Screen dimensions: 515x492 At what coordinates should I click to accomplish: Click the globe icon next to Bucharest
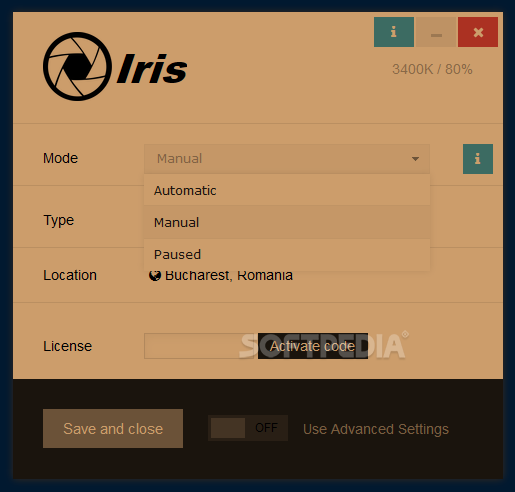[155, 275]
